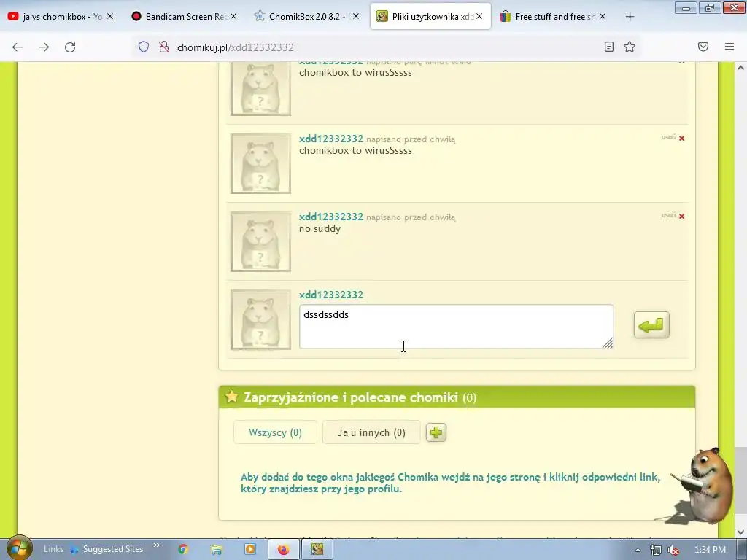The image size is (747, 560).
Task: Click the 'no suddy' comment text
Action: pyautogui.click(x=320, y=228)
